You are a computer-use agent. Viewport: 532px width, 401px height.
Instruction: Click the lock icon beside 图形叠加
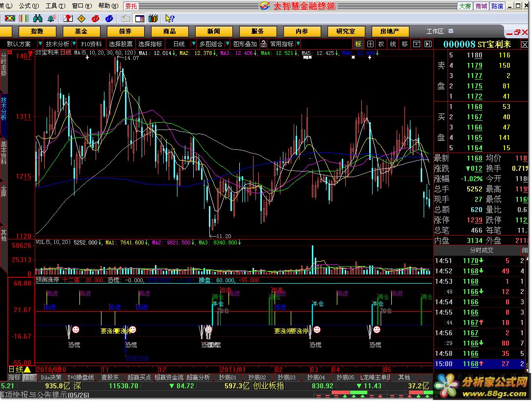(x=263, y=44)
